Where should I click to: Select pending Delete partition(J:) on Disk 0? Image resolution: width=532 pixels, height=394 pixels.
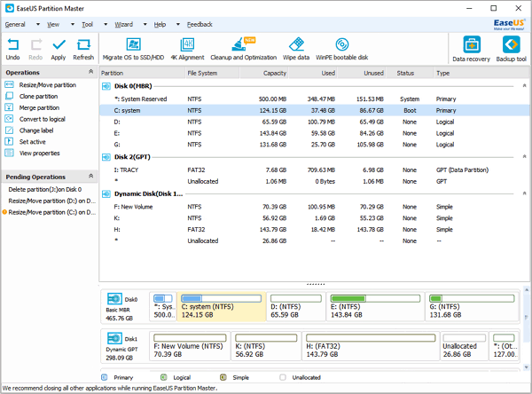pos(45,190)
